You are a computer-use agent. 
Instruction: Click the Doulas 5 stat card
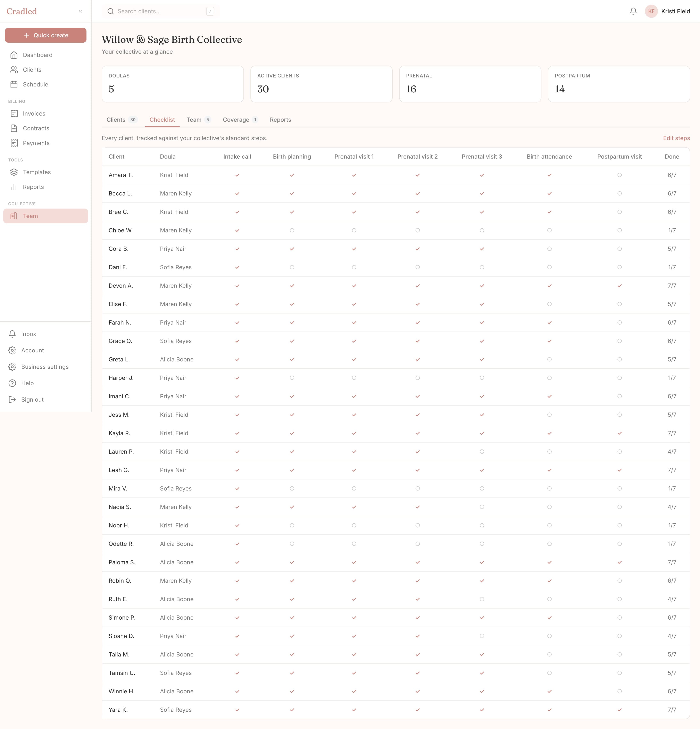[x=173, y=84]
